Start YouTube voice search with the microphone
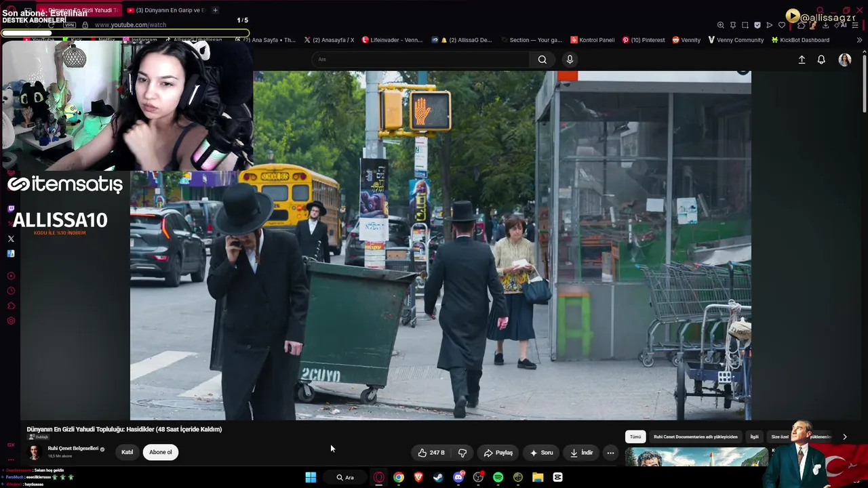868x488 pixels. click(570, 60)
